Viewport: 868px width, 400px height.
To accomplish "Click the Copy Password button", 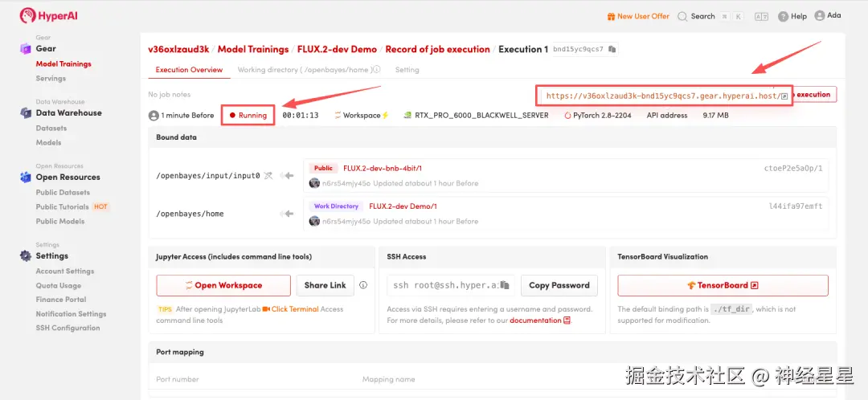I will click(x=559, y=285).
